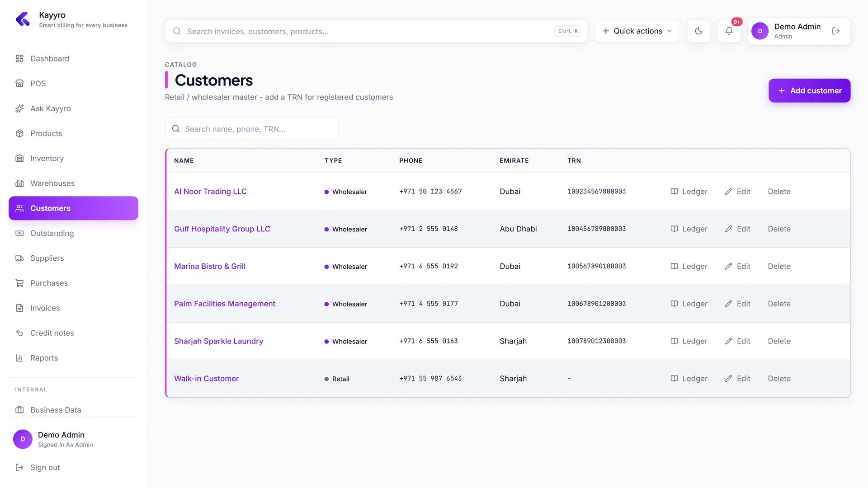
Task: Delete Walk-in Customer
Action: coord(779,379)
